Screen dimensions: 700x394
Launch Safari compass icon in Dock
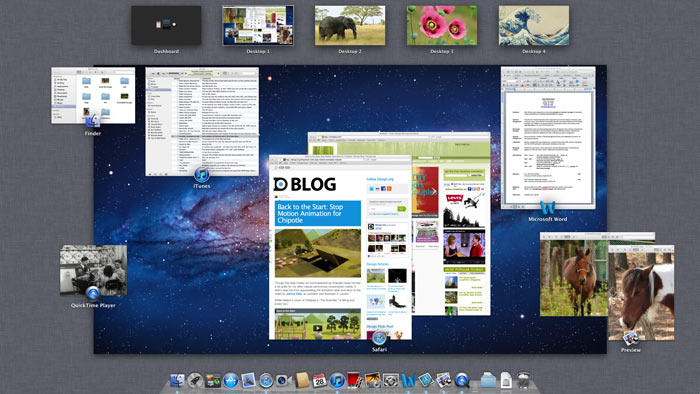(266, 381)
